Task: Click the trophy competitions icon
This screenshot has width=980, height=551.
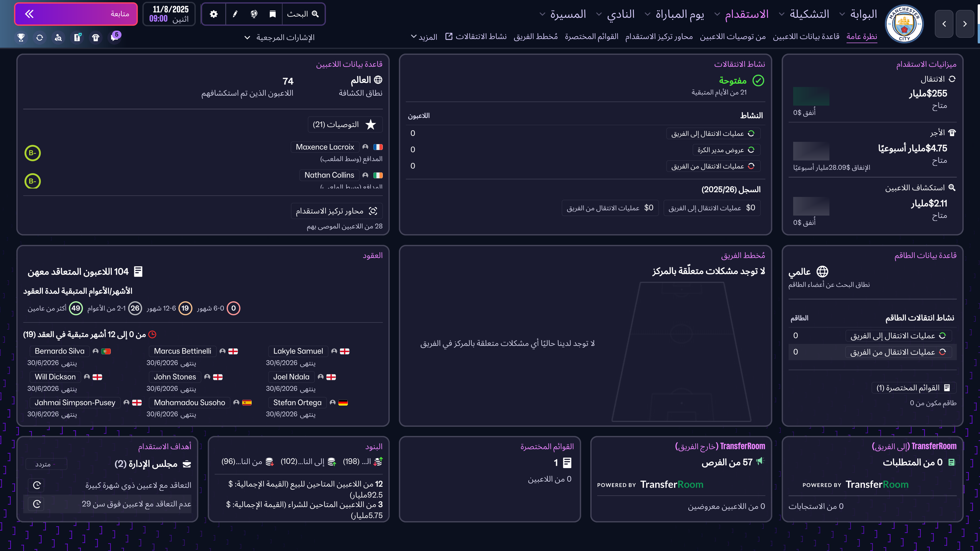Action: (x=21, y=37)
